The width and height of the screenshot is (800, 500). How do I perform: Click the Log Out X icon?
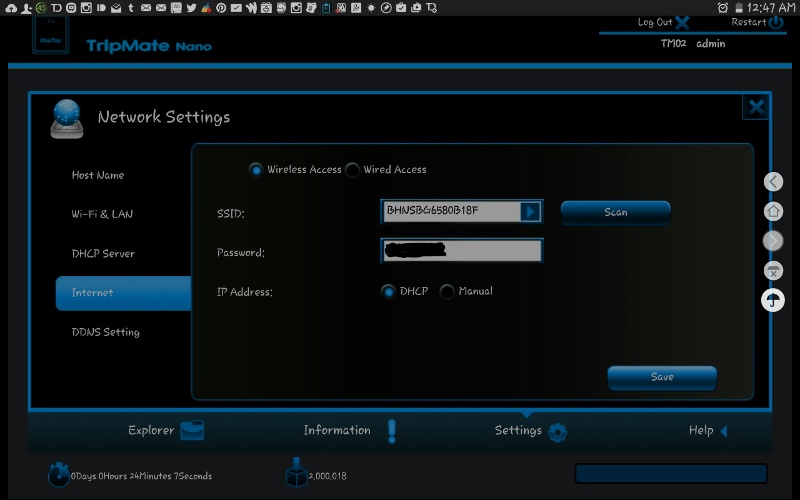click(x=682, y=22)
